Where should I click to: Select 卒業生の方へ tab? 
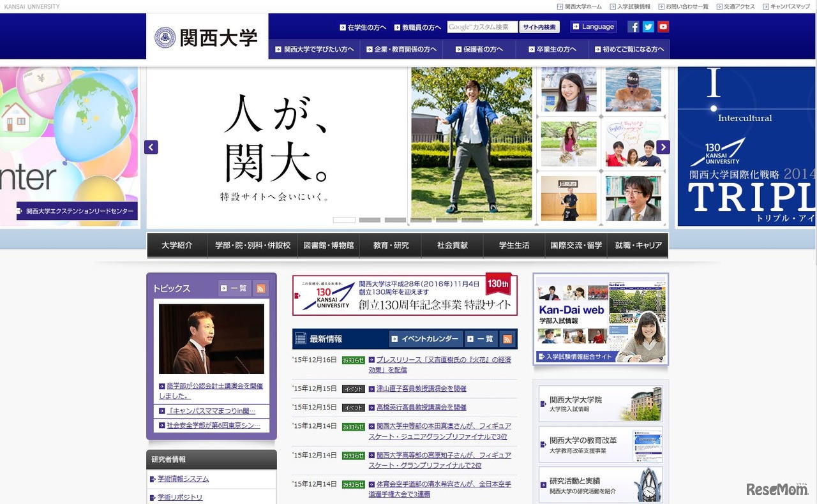(x=552, y=49)
